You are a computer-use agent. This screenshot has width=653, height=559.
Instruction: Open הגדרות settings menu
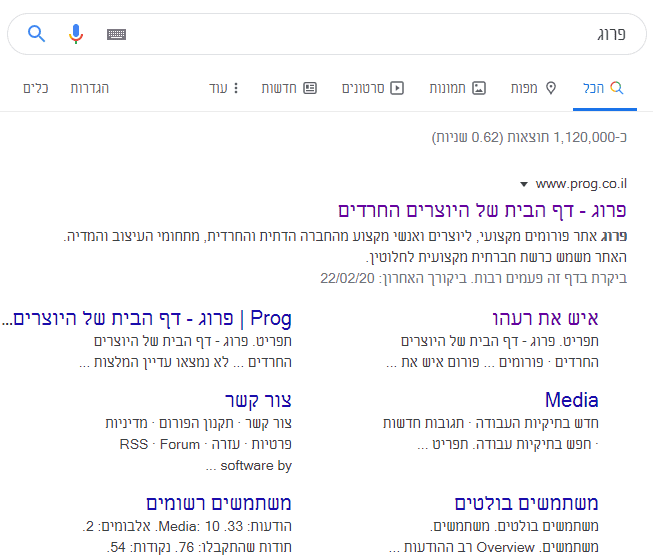click(90, 88)
